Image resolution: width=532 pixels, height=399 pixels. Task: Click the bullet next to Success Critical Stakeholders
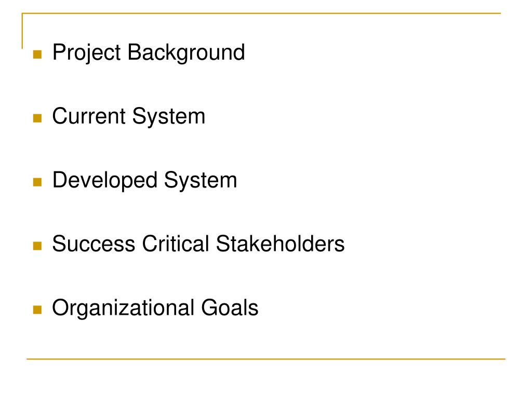tap(37, 246)
